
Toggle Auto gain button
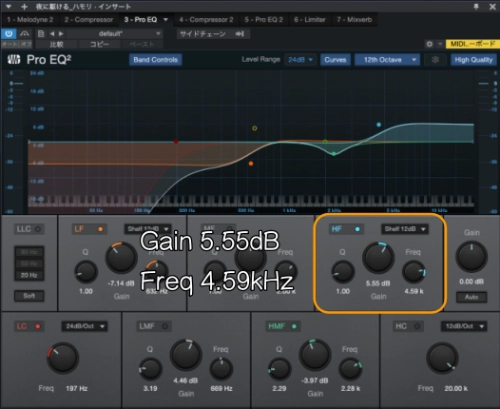pyautogui.click(x=471, y=297)
